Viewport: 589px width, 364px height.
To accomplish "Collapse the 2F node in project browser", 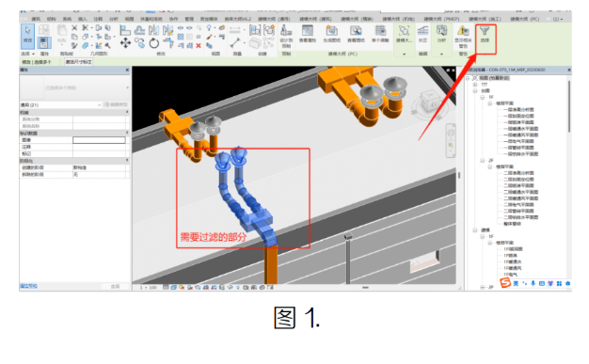I will 483,161.
